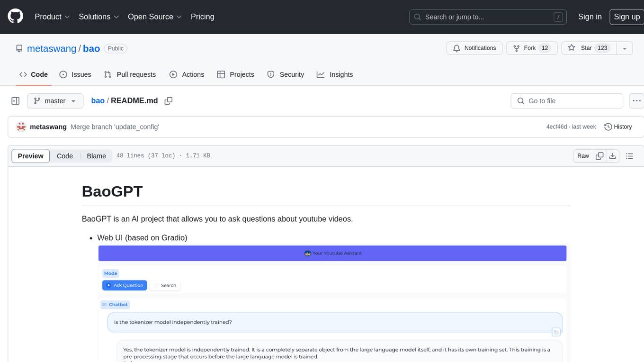Switch to the Actions tab
The image size is (644, 362).
click(x=187, y=74)
